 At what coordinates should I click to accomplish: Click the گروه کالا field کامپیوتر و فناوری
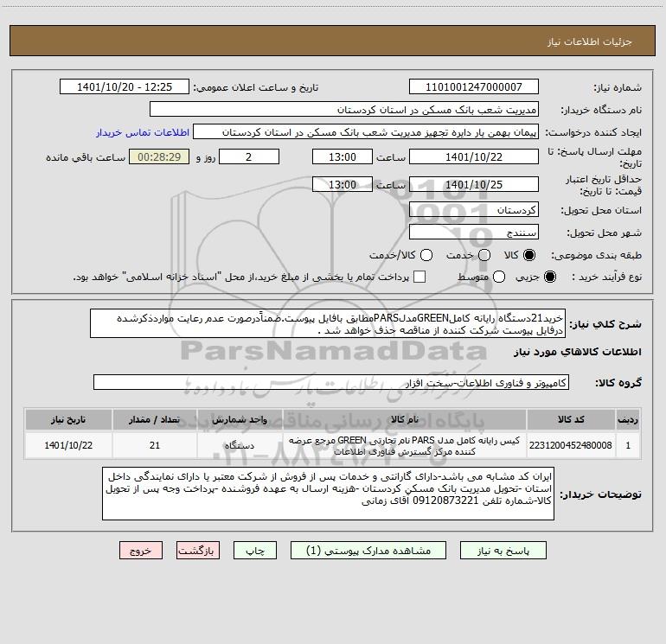(x=331, y=382)
